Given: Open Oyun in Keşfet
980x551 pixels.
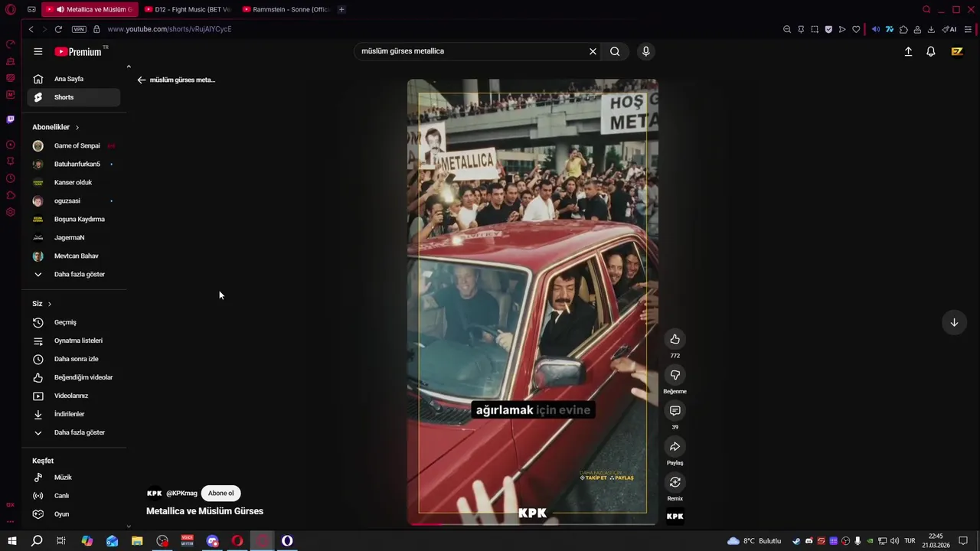Looking at the screenshot, I should tap(73, 514).
